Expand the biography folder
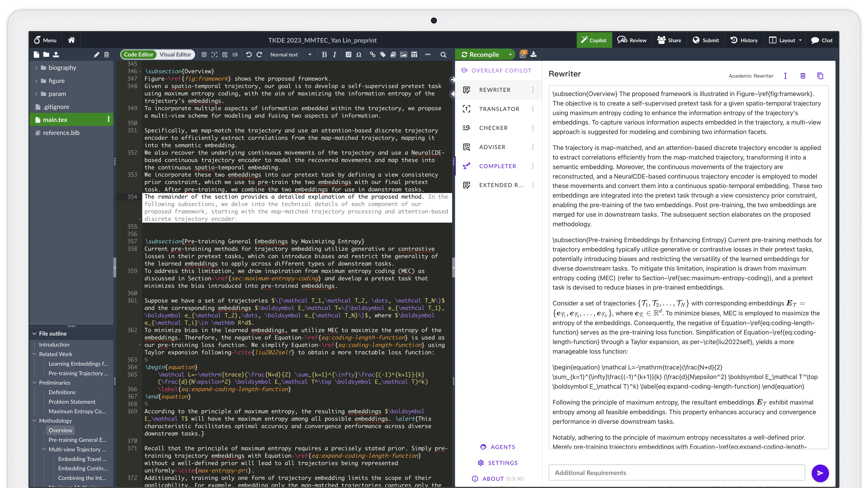The image size is (868, 488). tap(36, 67)
